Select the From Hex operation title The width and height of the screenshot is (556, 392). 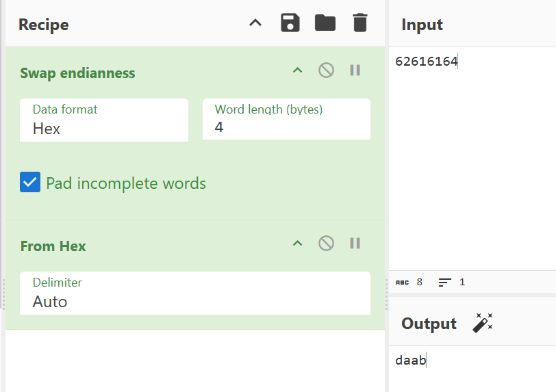(53, 246)
